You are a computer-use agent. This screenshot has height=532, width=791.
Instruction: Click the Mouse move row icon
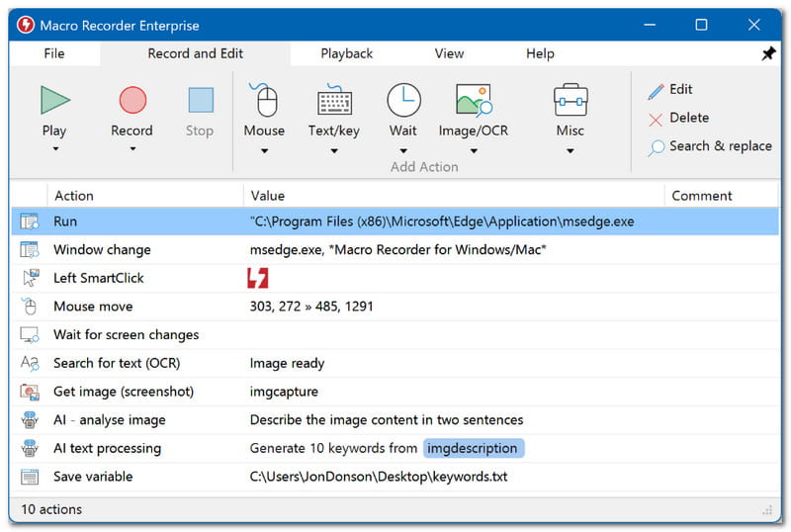(30, 306)
